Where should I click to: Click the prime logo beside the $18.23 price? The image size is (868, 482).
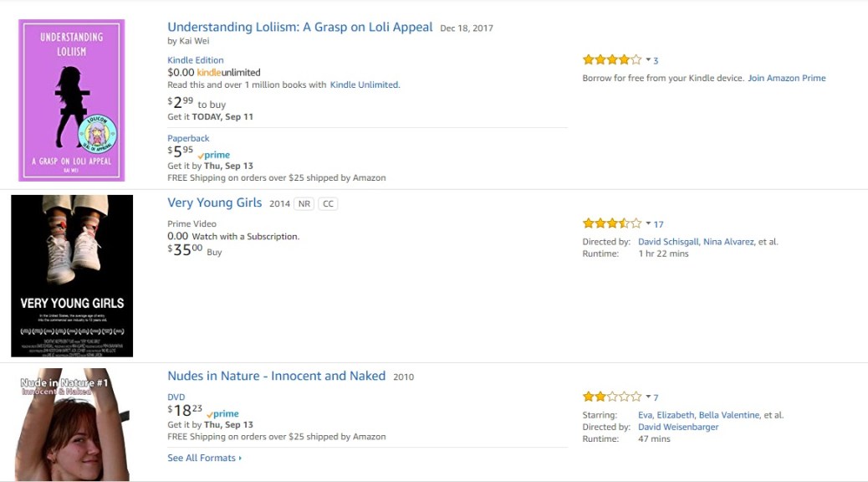[x=222, y=413]
